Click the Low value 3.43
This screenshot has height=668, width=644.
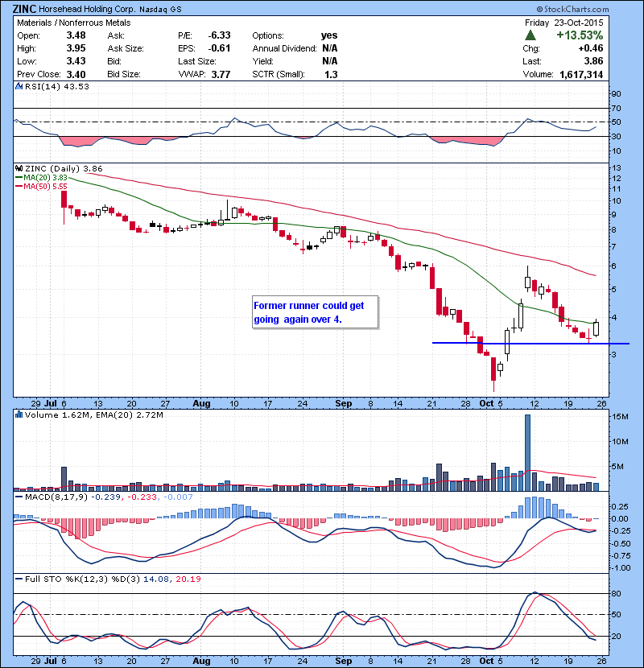click(76, 61)
